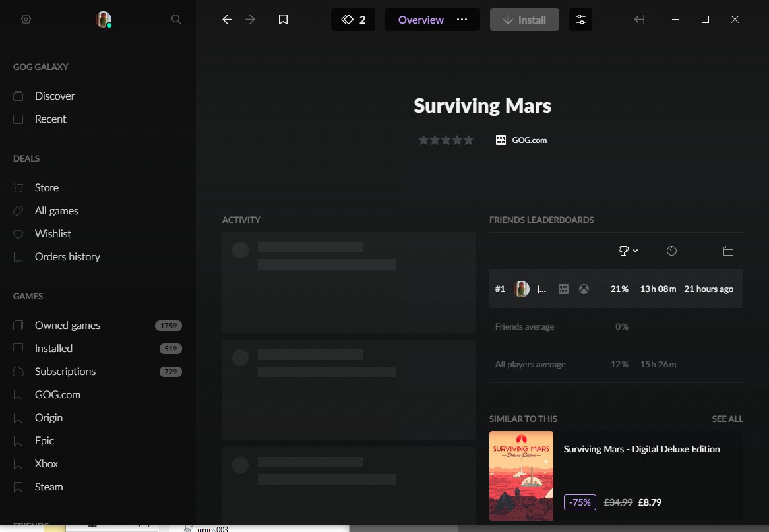769x532 pixels.
Task: Click the Xbox platform icon in leaderboard row
Action: (584, 289)
